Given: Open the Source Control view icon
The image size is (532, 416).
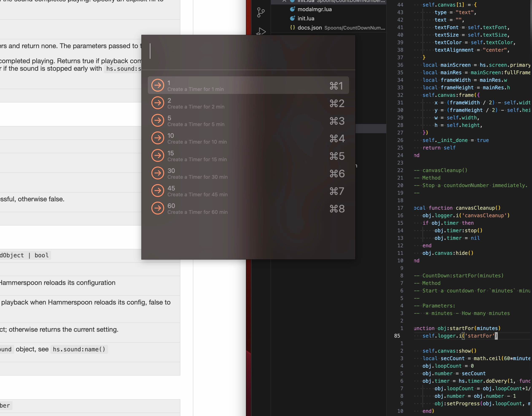Looking at the screenshot, I should [x=261, y=12].
